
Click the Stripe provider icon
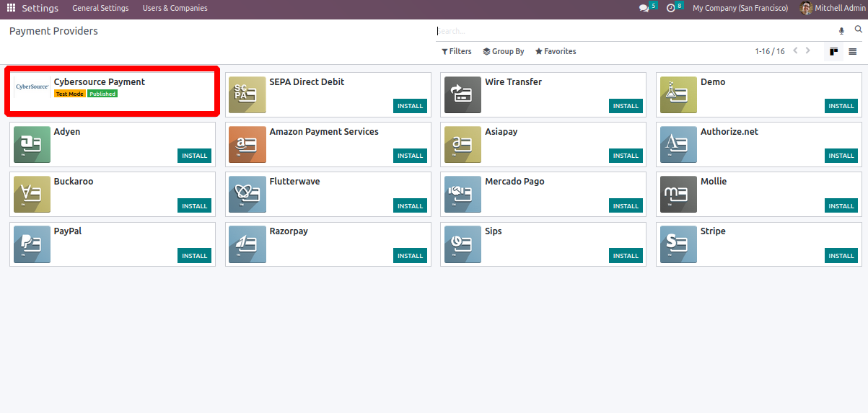pos(678,244)
